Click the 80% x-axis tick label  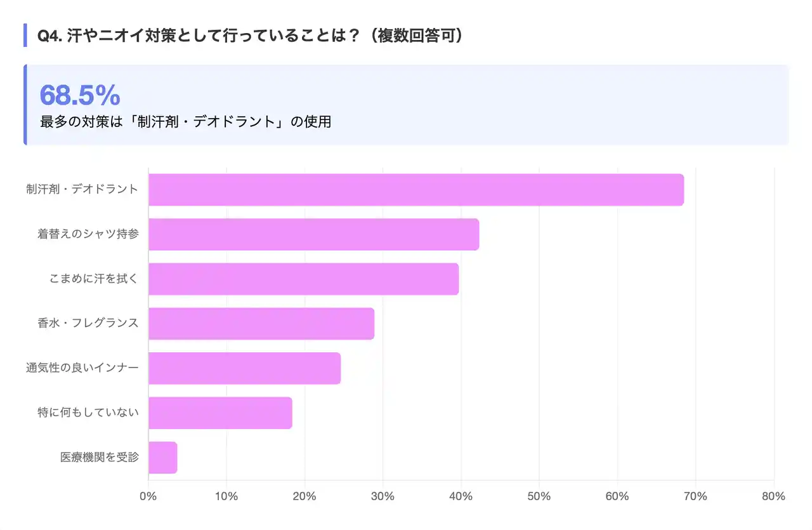(773, 496)
